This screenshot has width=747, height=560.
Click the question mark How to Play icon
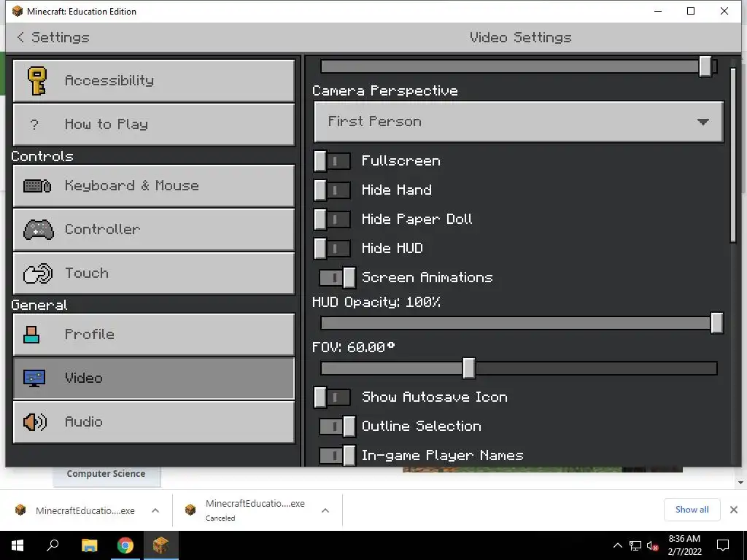pos(34,125)
